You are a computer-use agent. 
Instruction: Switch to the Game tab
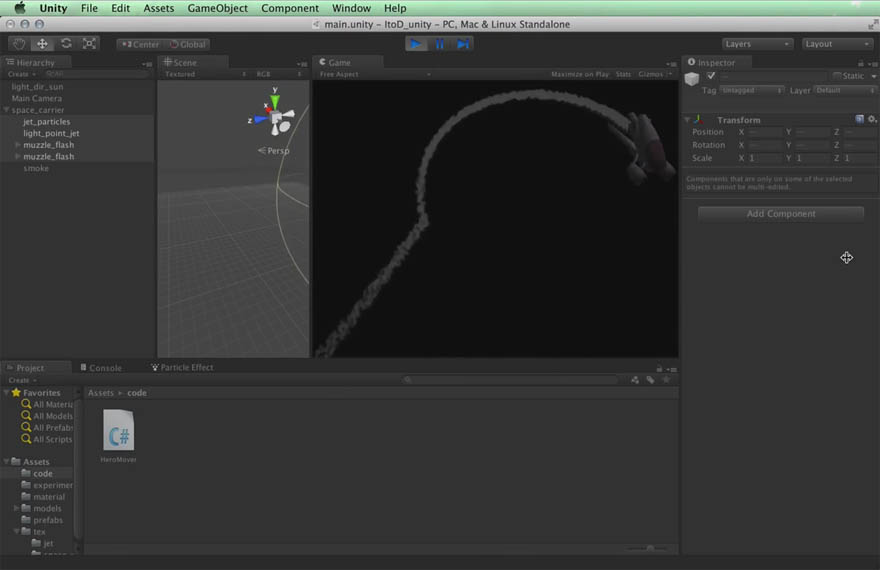339,62
